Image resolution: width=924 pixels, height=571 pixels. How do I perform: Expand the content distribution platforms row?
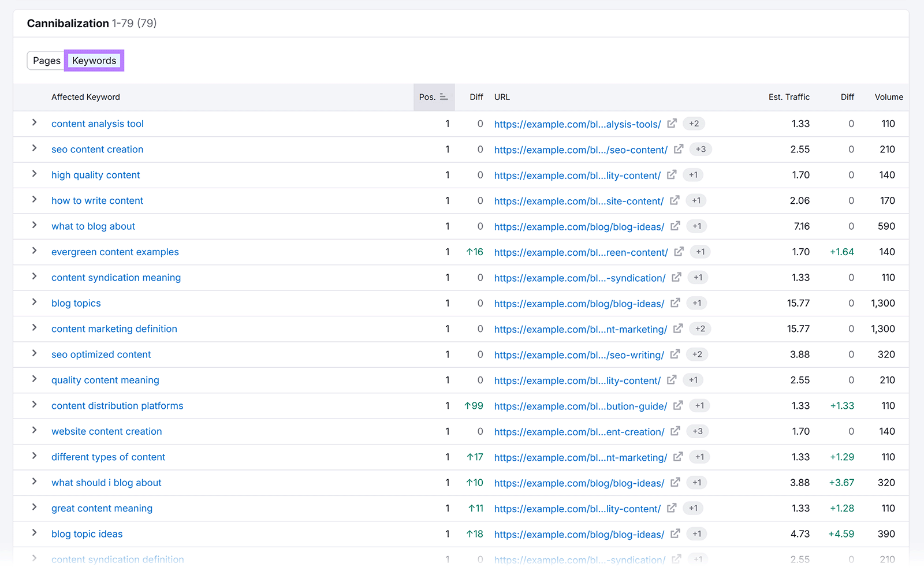tap(34, 406)
